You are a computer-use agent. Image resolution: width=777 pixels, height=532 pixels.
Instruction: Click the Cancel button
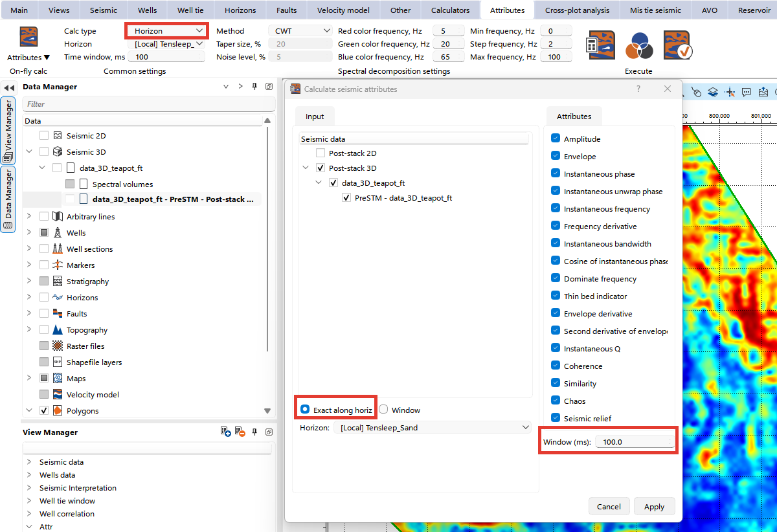click(609, 507)
